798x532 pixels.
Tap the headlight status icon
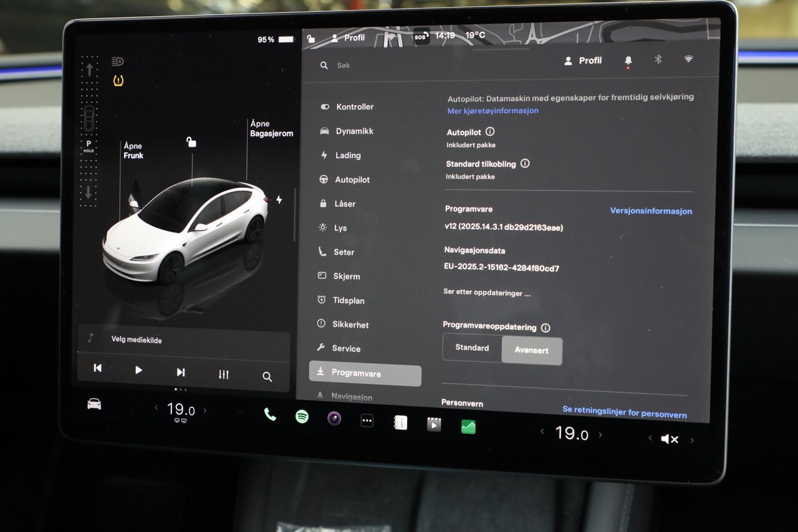point(118,61)
